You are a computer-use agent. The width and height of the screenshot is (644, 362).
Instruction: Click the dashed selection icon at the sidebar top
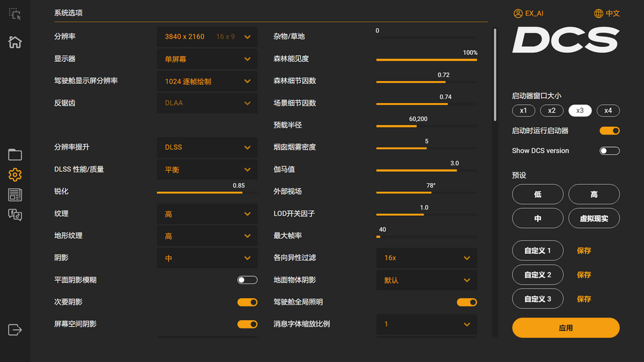click(15, 14)
